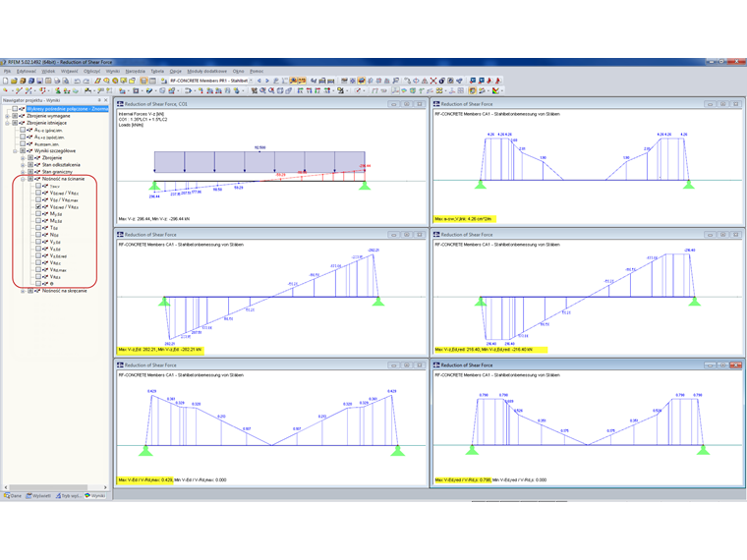The image size is (747, 560).
Task: Open the Opcje menu
Action: 175,72
